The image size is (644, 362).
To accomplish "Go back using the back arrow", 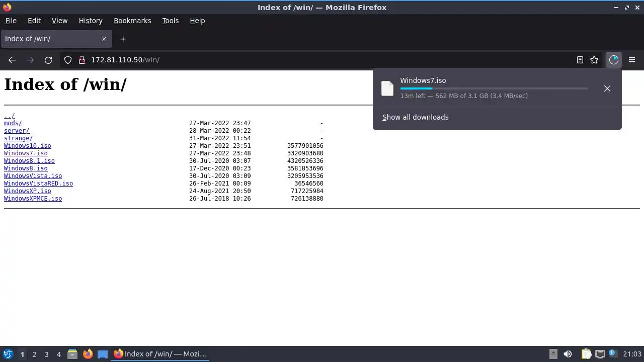I will [12, 60].
